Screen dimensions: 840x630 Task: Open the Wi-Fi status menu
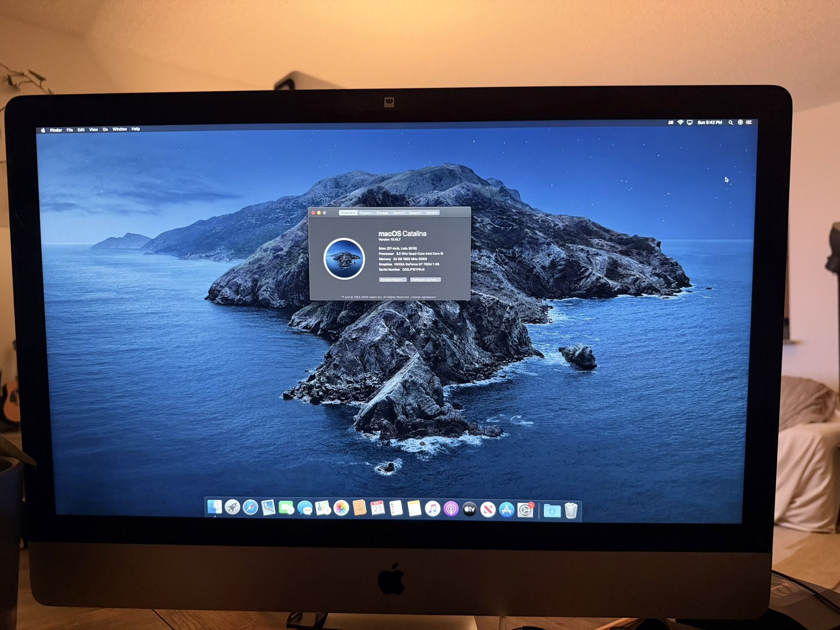point(680,123)
